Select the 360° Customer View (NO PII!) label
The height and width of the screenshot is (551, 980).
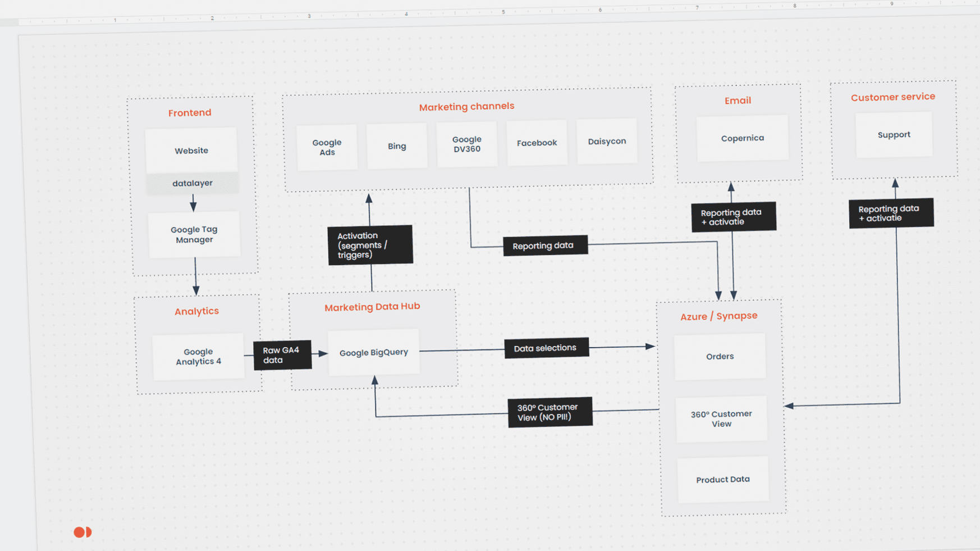[x=550, y=412]
